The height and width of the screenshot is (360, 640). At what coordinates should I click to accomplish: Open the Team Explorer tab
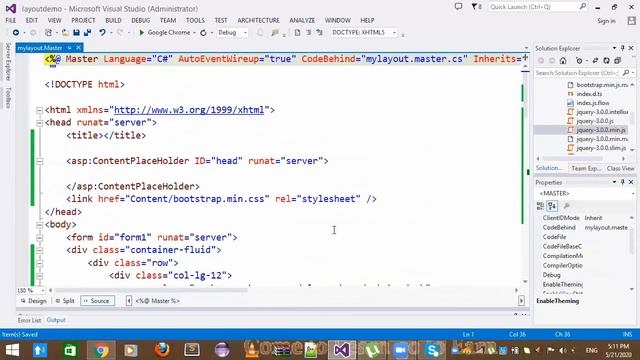[586, 168]
